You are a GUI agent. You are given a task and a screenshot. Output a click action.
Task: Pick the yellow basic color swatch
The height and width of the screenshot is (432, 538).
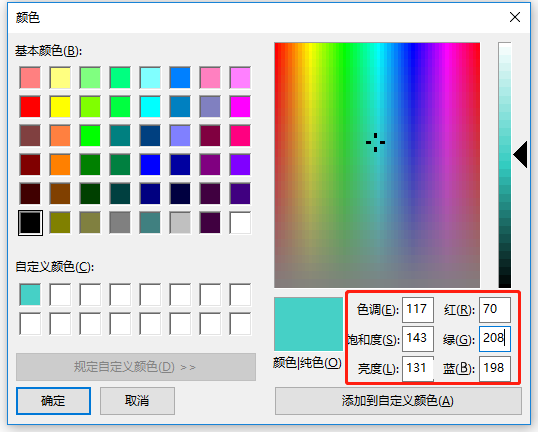click(x=60, y=107)
